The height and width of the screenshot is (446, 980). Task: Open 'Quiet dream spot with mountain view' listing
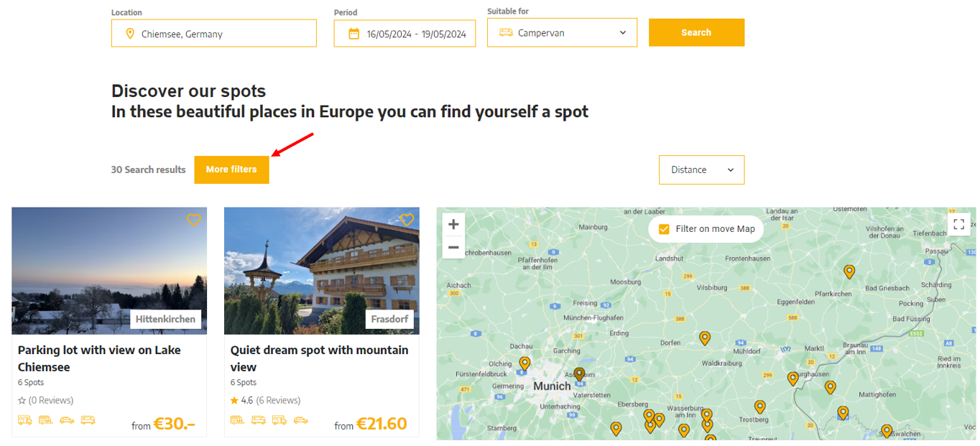coord(319,358)
